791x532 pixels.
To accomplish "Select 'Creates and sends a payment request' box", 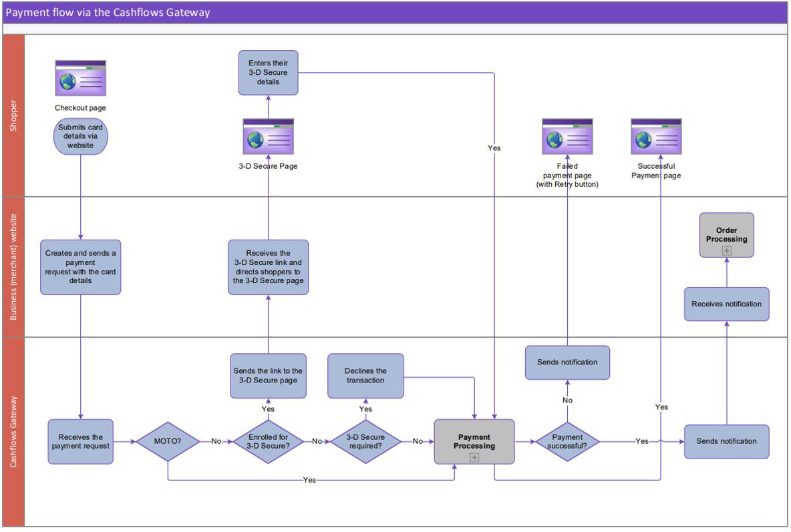I will [x=81, y=267].
